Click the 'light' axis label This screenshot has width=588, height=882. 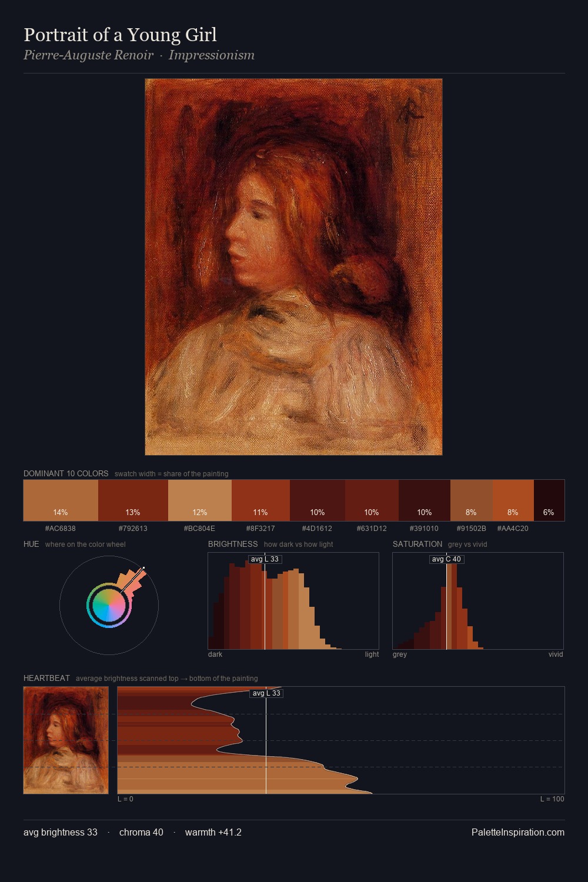coord(372,654)
